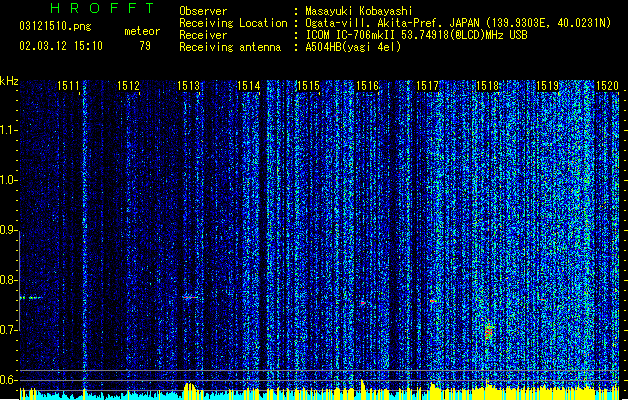Click the HROFFT title text

click(x=102, y=8)
